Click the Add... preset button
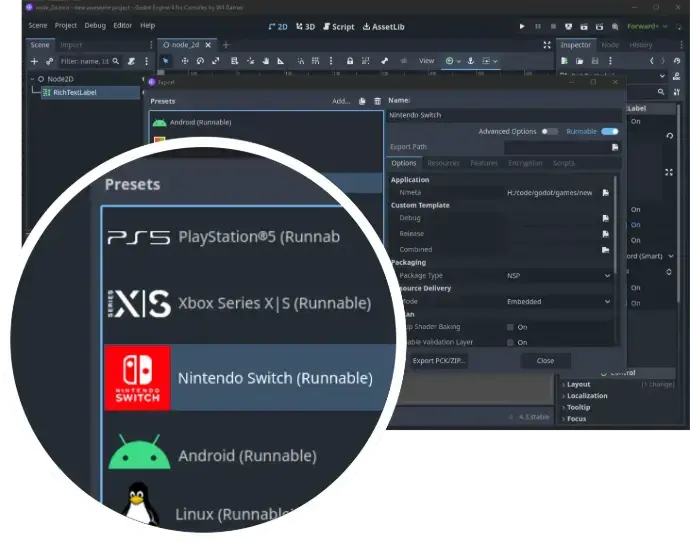This screenshot has width=690, height=543. pos(341,101)
